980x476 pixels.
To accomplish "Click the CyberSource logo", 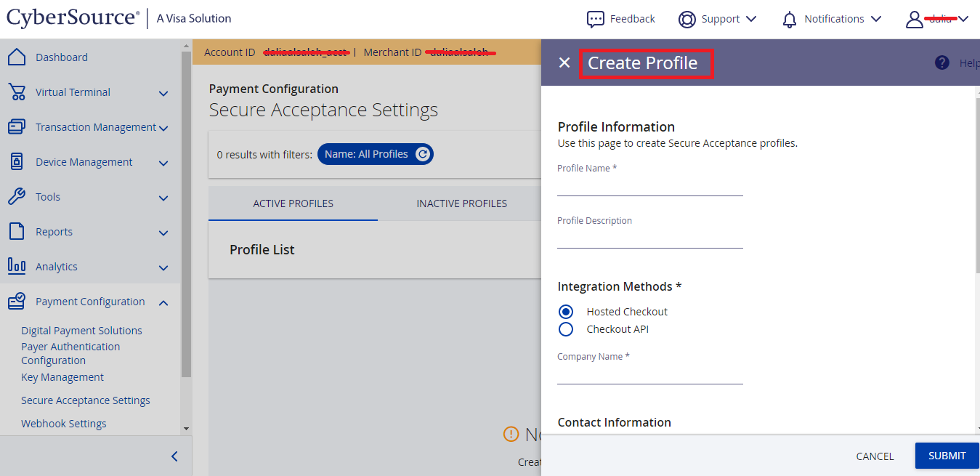I will click(x=73, y=18).
